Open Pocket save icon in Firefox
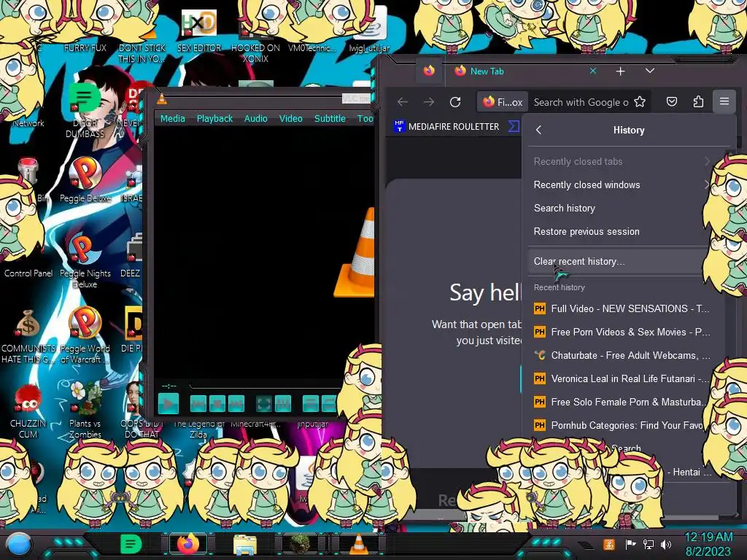 (672, 102)
